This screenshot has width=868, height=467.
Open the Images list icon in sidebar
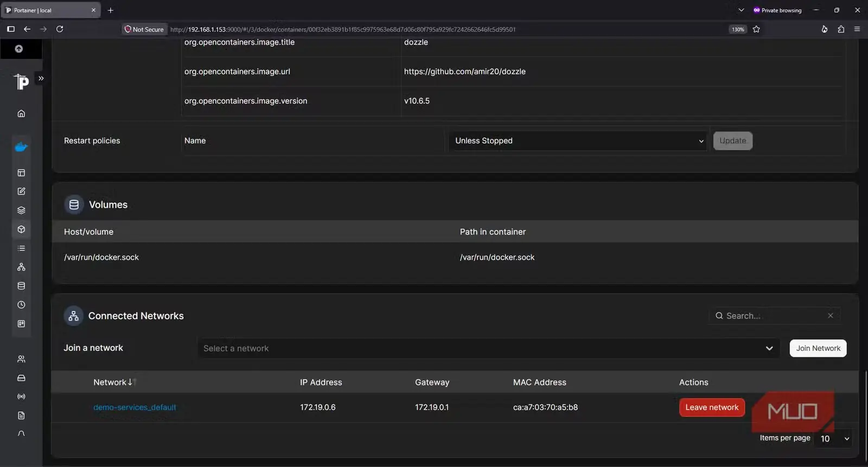point(21,248)
